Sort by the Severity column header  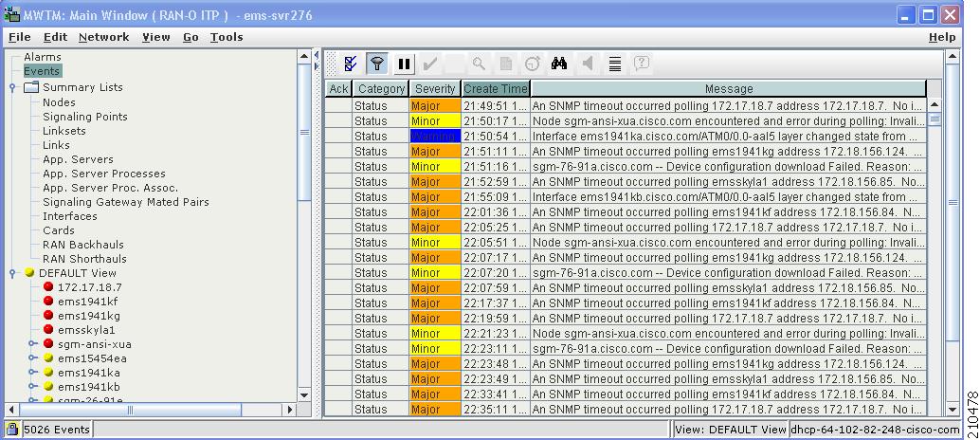[435, 89]
